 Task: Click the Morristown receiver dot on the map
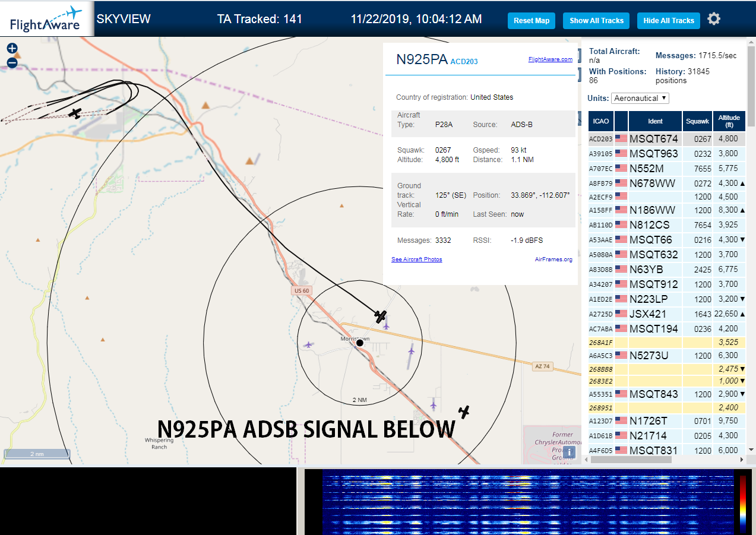[x=359, y=343]
